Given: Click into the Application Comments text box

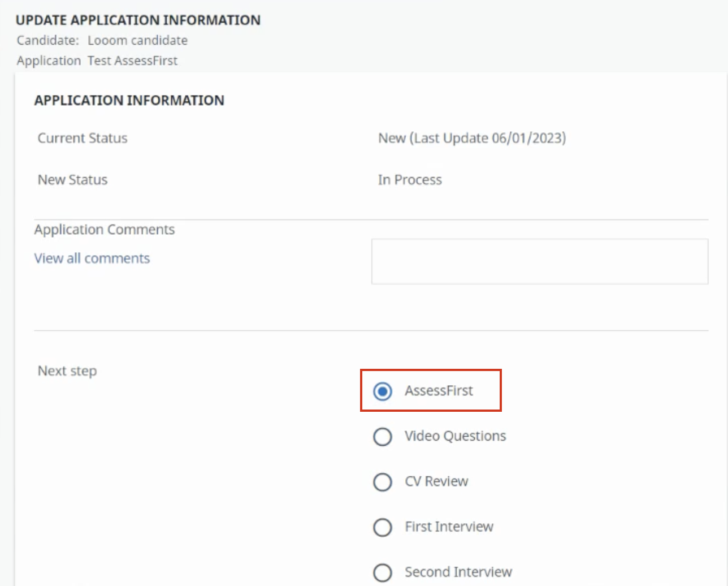Looking at the screenshot, I should point(539,261).
